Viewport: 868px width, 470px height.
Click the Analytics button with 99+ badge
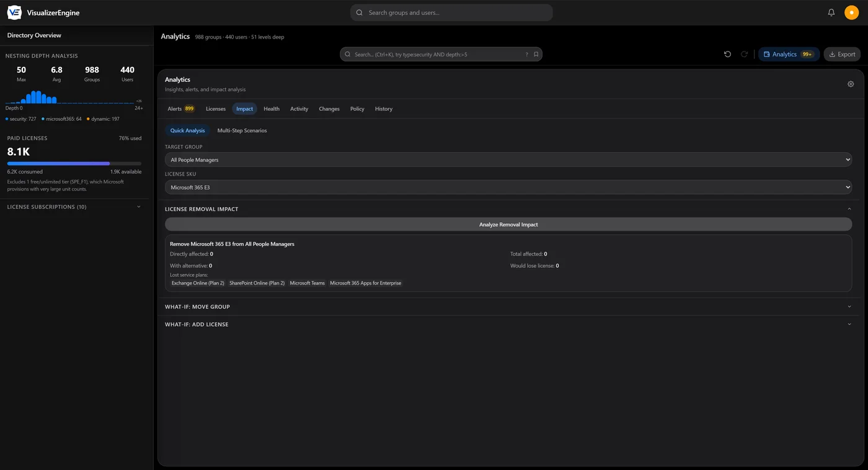(x=789, y=55)
